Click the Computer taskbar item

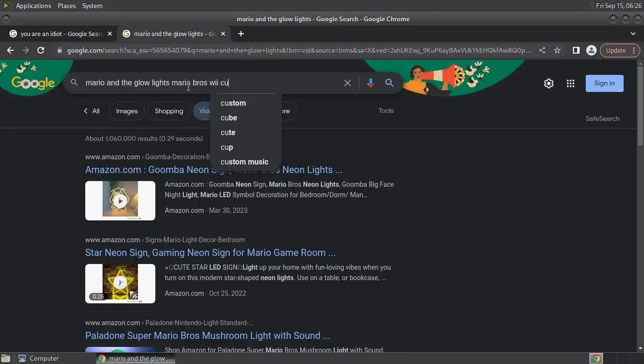[x=39, y=358]
